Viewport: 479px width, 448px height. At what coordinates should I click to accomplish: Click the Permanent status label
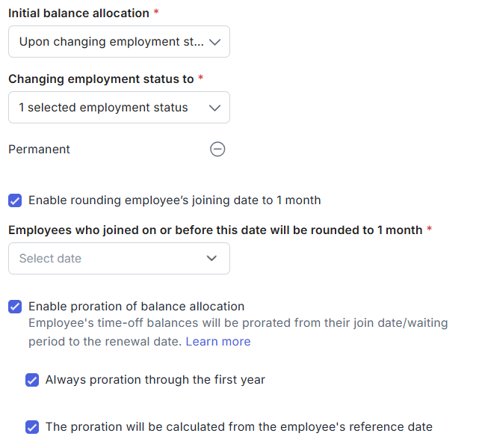(x=39, y=150)
